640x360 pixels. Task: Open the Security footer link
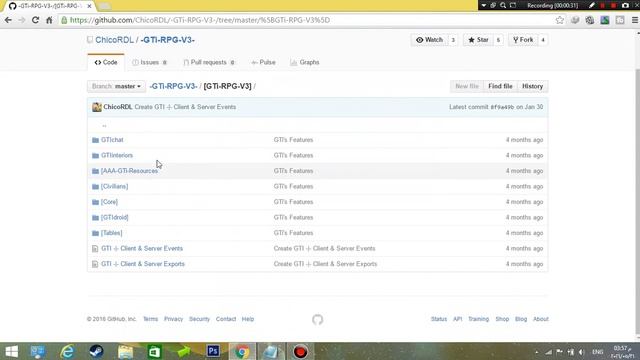pos(199,319)
